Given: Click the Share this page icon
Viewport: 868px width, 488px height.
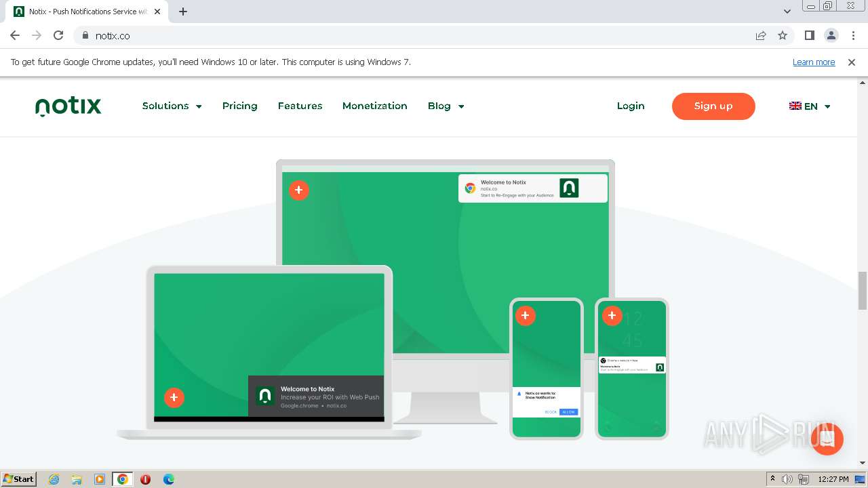Looking at the screenshot, I should [x=761, y=36].
